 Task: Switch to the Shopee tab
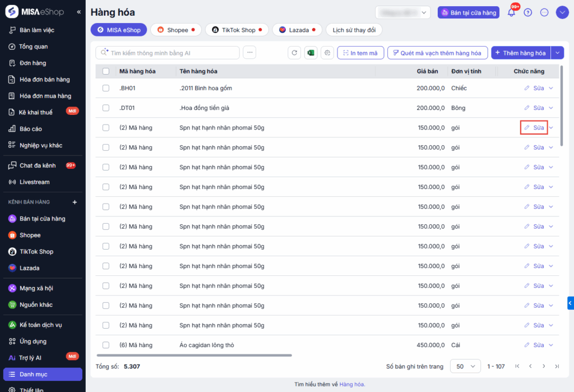point(177,30)
